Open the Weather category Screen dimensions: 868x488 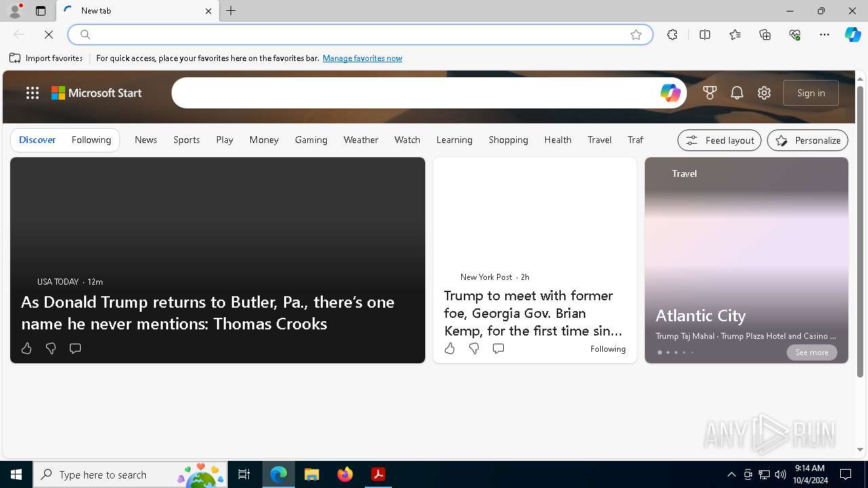tap(361, 140)
